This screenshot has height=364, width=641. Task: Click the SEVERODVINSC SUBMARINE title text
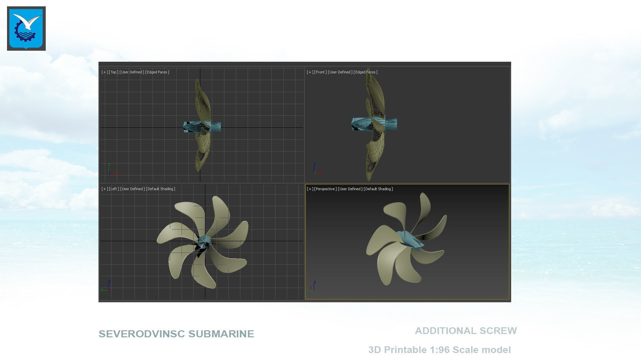176,334
